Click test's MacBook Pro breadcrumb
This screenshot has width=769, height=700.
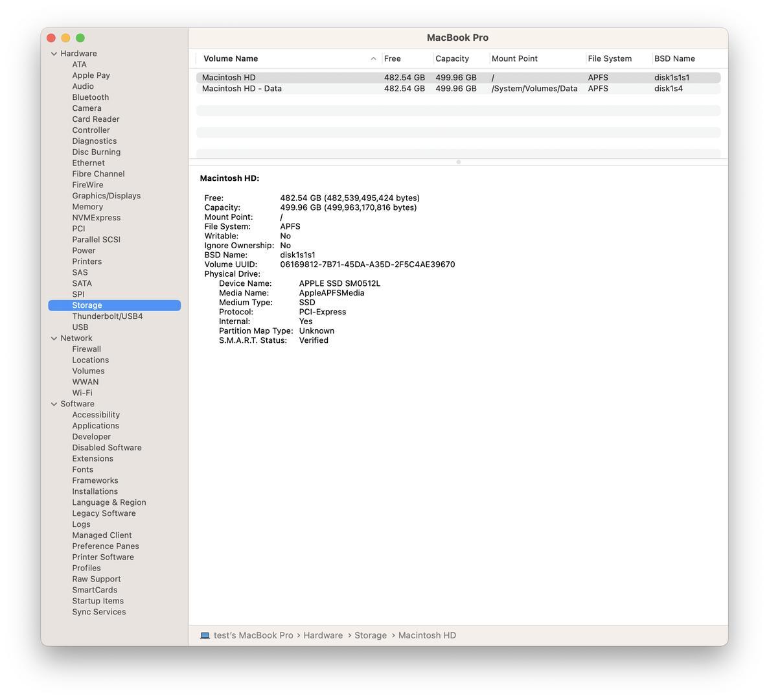point(253,635)
